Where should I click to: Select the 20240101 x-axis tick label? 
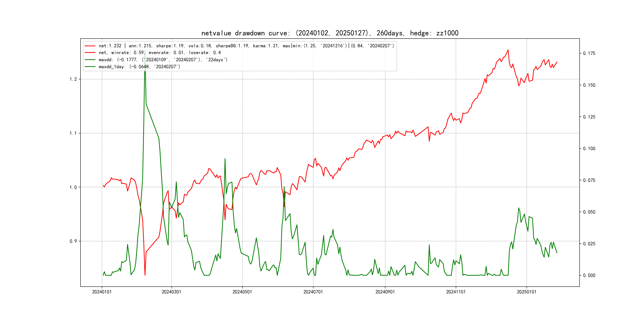click(102, 292)
